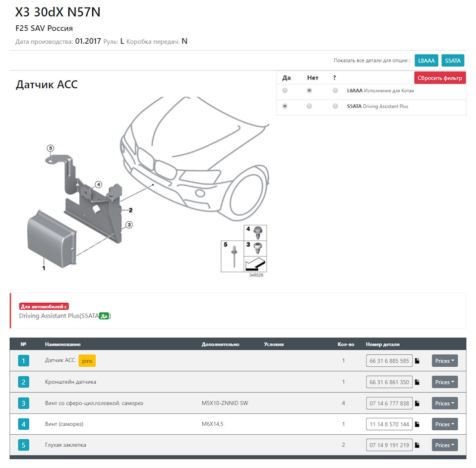Click Сбросить фильтр button
This screenshot has width=476, height=468.
tap(440, 78)
